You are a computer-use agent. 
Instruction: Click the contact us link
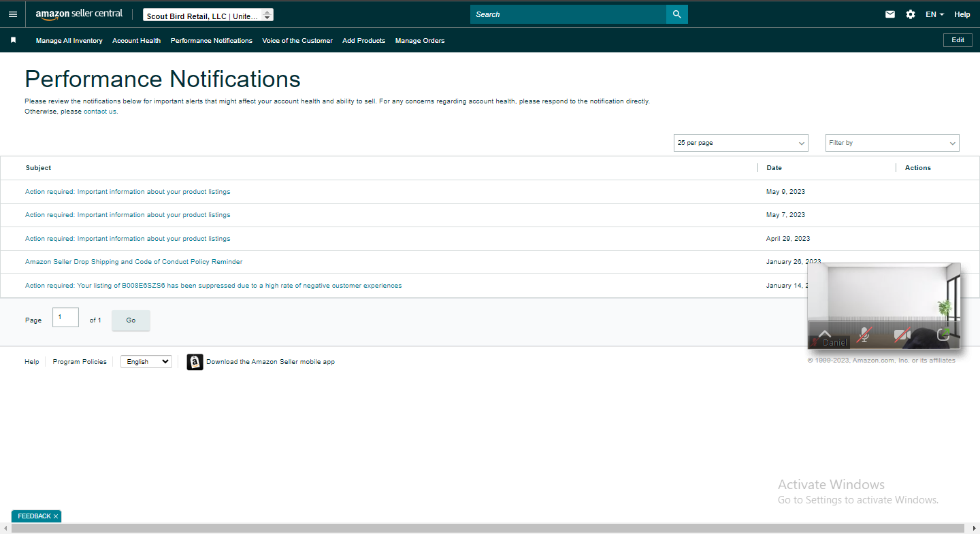[x=100, y=112]
